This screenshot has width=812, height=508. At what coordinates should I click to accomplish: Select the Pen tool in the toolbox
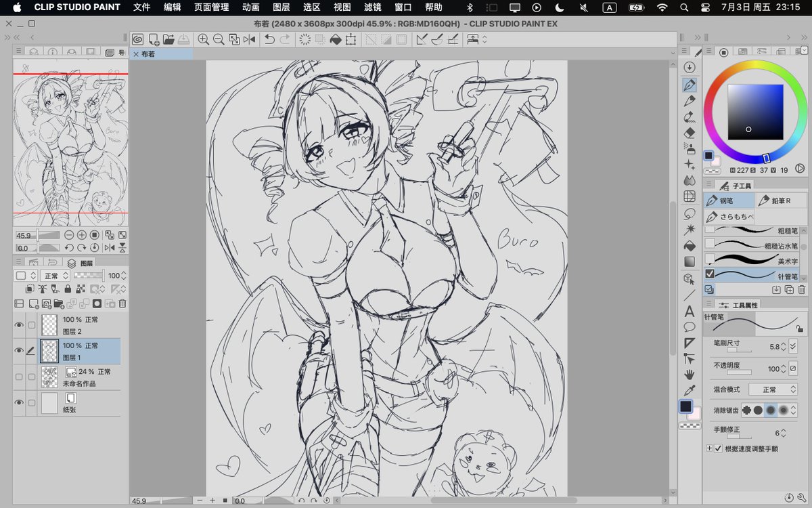(690, 85)
